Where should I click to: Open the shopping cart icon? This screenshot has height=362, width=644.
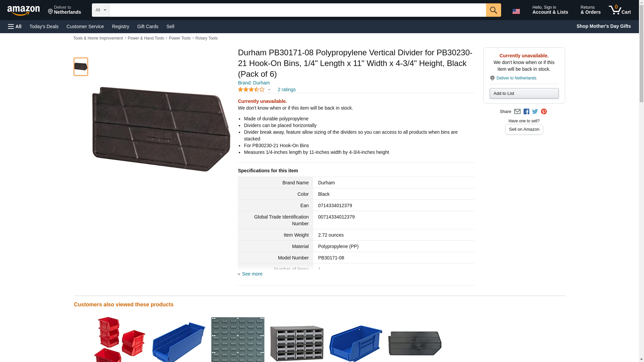coord(620,10)
